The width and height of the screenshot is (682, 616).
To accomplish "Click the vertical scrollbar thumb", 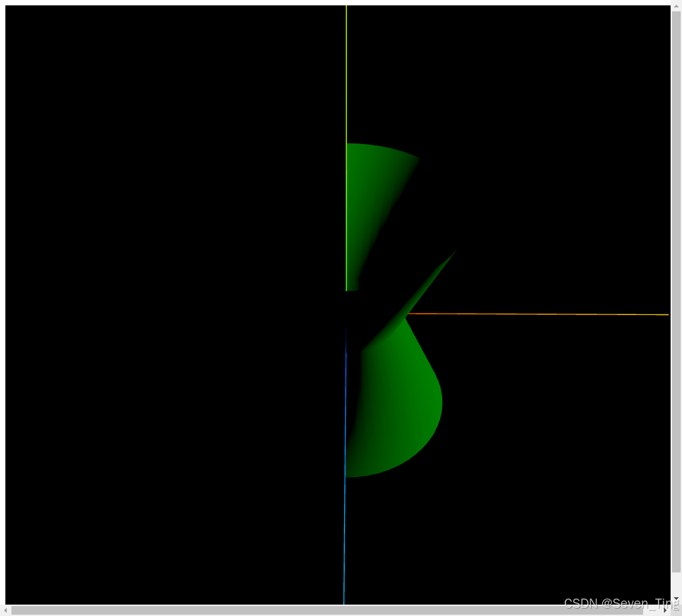I will (677, 292).
